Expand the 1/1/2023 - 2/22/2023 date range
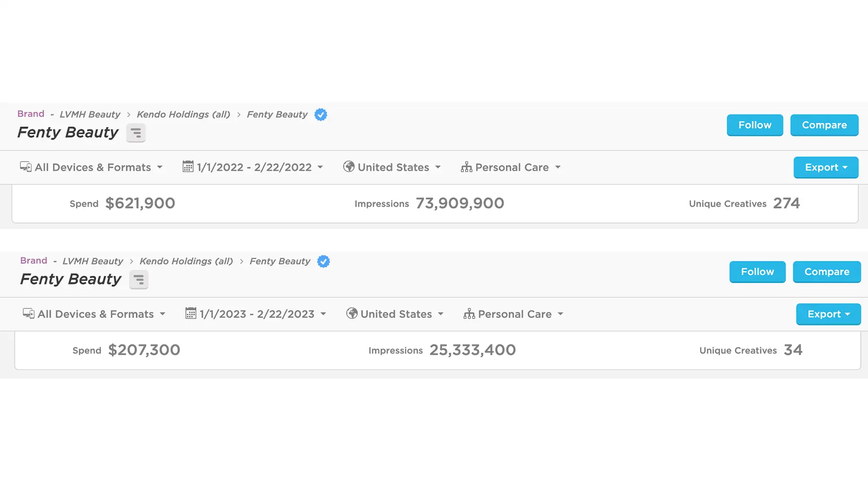Screen dimensions: 868x502 (x=256, y=314)
